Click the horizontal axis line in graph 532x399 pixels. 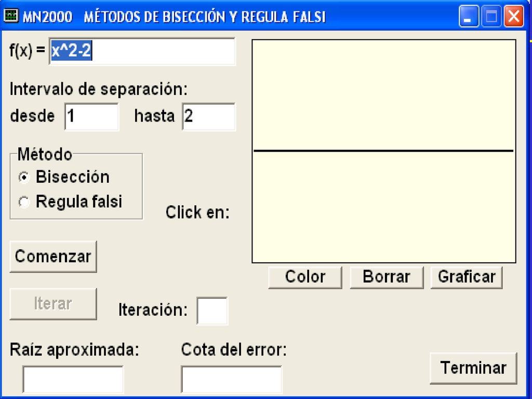tap(383, 150)
